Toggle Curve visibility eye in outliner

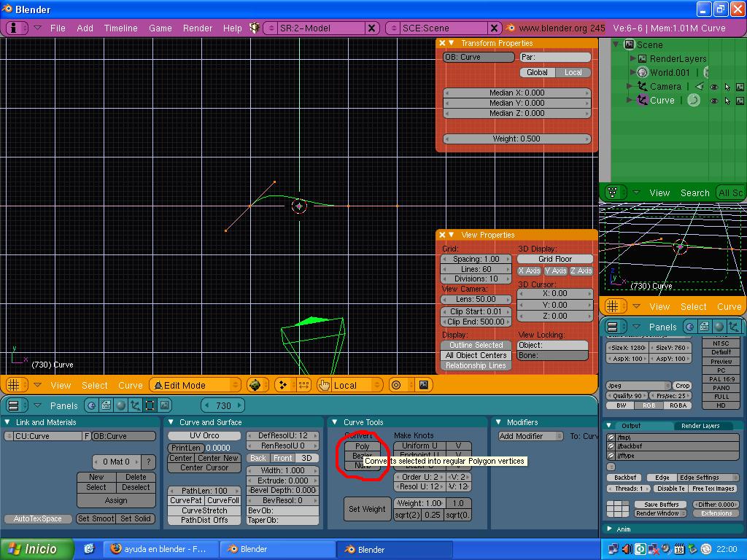point(713,101)
